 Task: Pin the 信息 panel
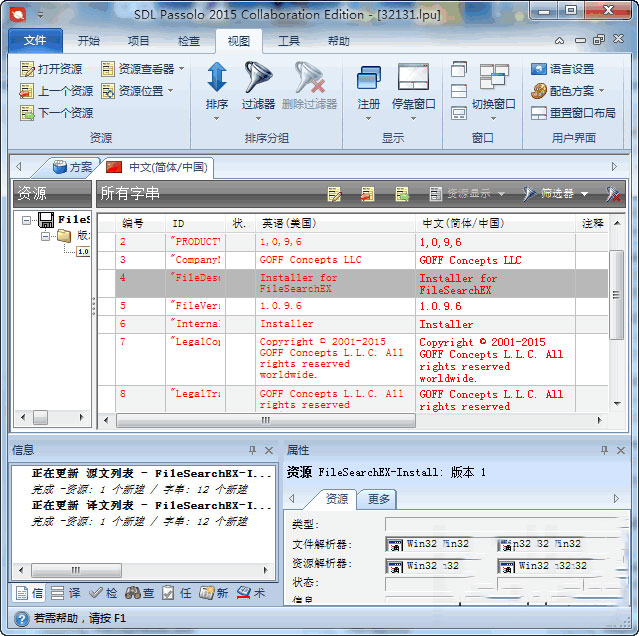pyautogui.click(x=253, y=450)
